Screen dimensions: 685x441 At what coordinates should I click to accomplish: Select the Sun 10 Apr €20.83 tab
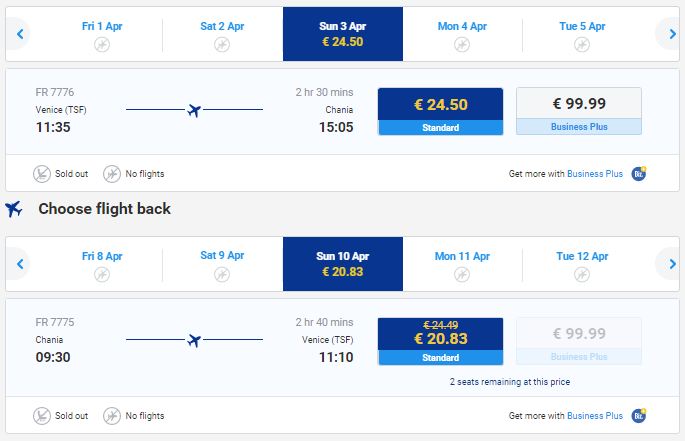(x=342, y=264)
